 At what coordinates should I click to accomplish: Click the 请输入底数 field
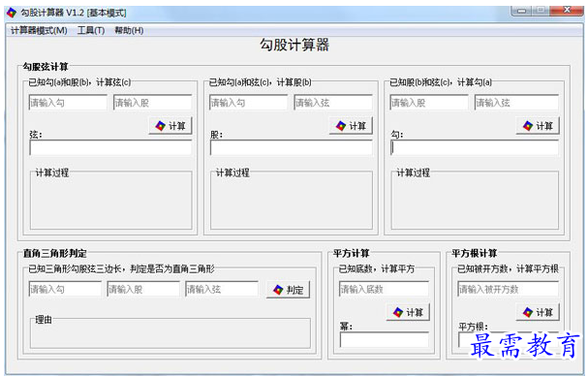384,289
